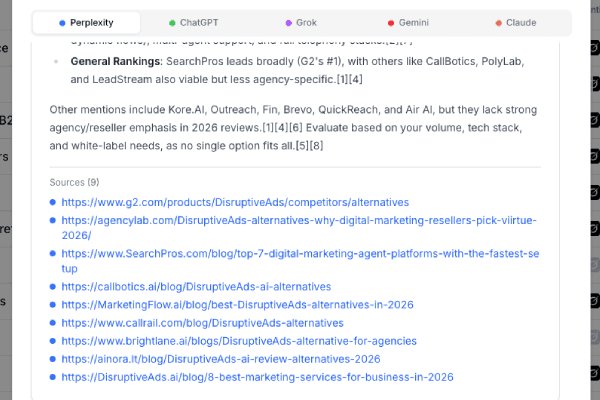Click the 'Sources (9)' heading
This screenshot has width=600, height=400.
(74, 183)
